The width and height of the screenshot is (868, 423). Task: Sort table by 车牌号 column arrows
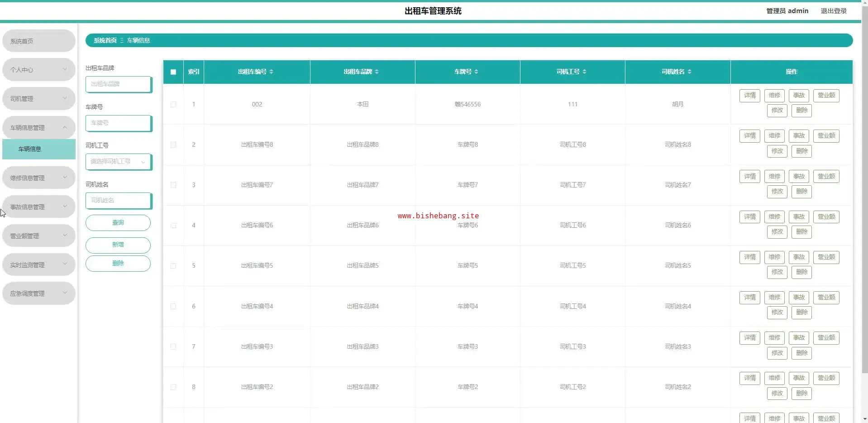tap(476, 72)
